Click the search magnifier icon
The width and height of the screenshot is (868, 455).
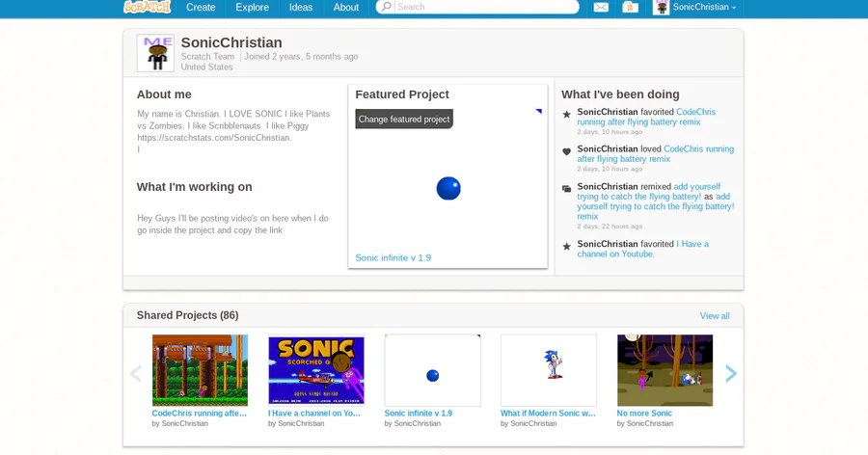point(386,7)
